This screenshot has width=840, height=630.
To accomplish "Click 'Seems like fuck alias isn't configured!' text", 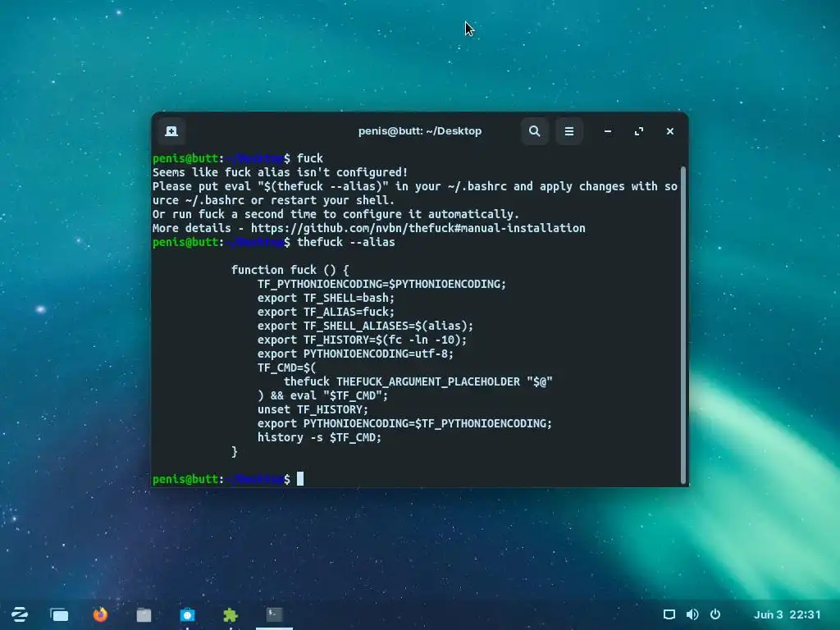I will (x=281, y=172).
